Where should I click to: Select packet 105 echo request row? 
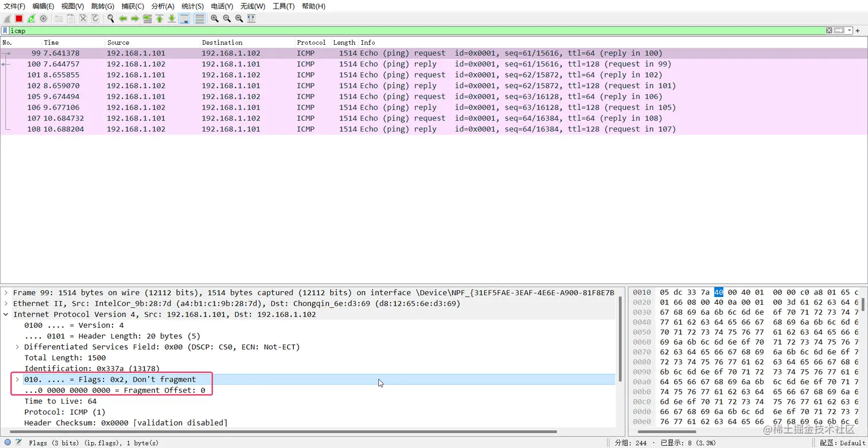pos(433,96)
